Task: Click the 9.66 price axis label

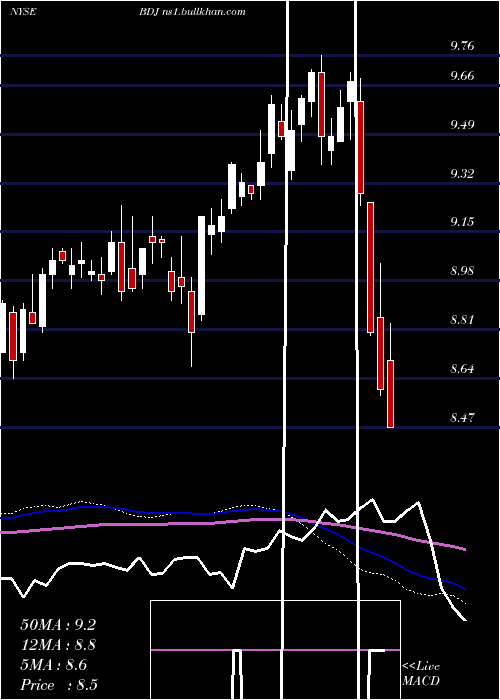Action: 462,75
